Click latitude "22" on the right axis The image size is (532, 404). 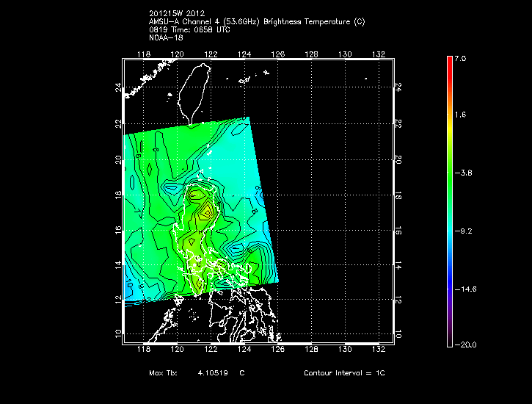point(398,124)
